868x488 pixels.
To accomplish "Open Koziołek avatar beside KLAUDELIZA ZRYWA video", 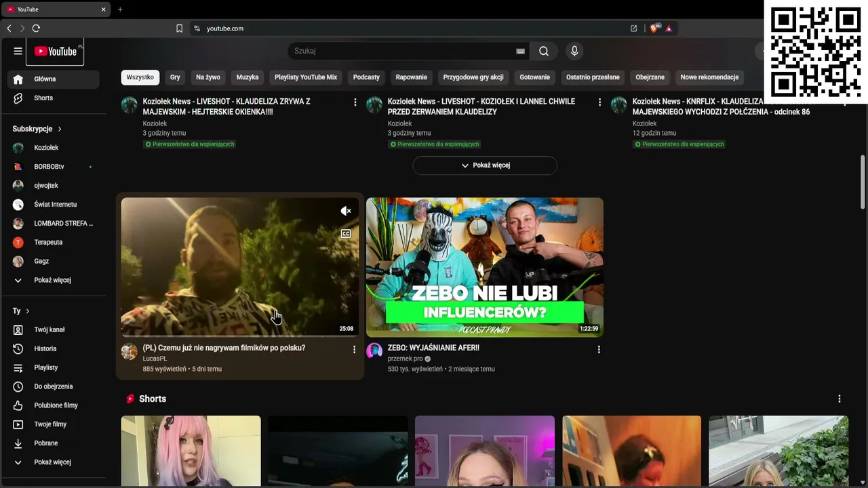I will point(129,104).
